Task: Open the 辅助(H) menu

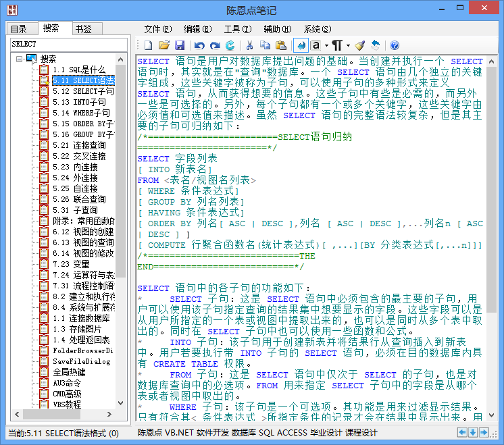Action: tap(278, 29)
